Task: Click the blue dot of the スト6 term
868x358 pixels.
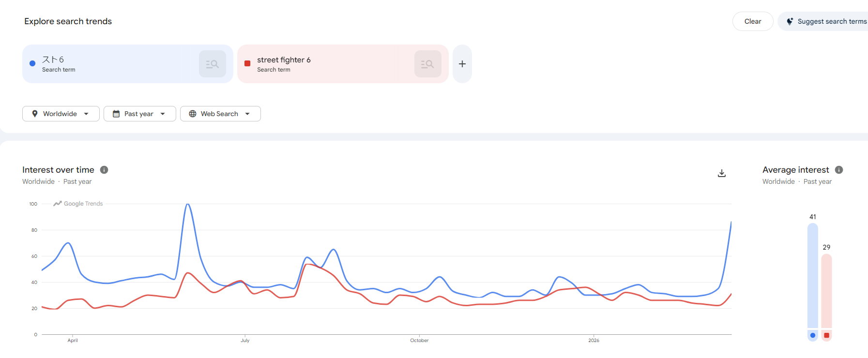Action: 32,63
